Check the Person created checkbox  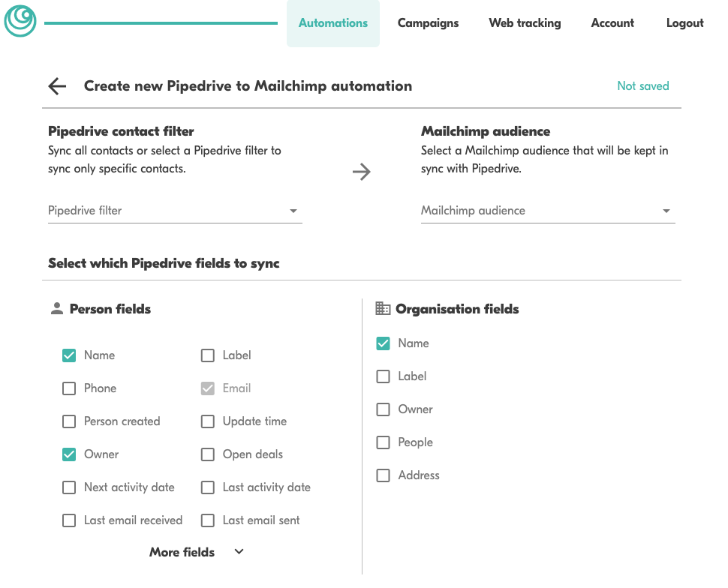[x=69, y=421]
